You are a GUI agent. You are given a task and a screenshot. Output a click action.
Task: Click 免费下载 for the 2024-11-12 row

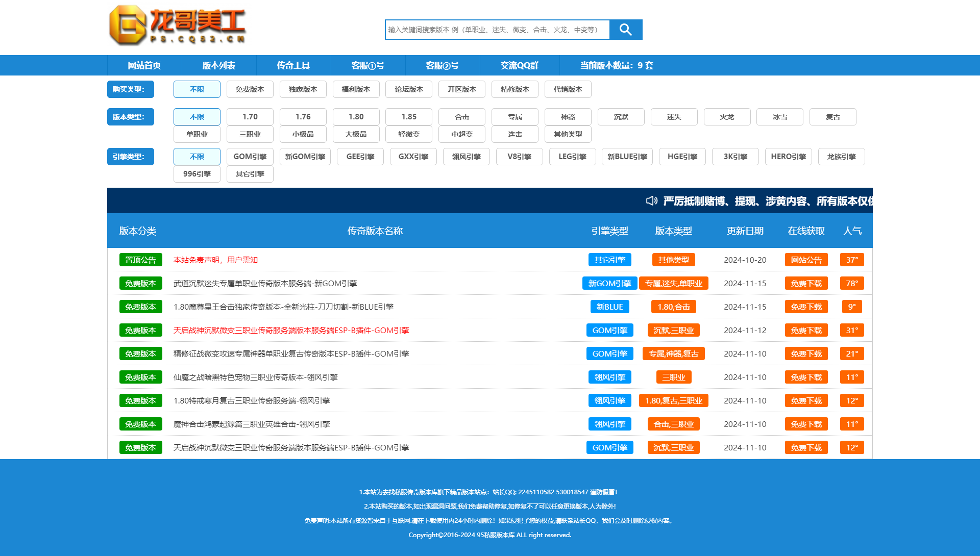click(x=806, y=330)
